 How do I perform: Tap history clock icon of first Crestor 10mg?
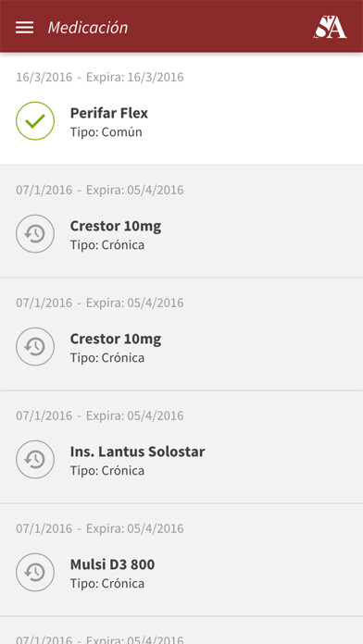point(35,234)
